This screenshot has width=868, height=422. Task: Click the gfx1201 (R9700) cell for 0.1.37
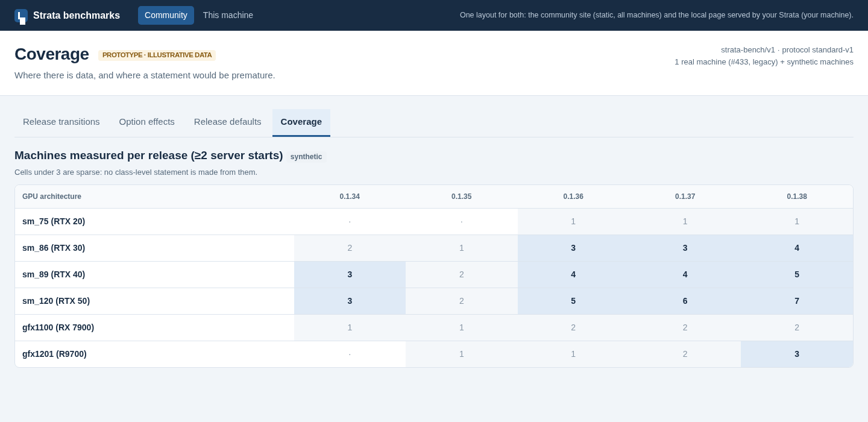coord(685,354)
